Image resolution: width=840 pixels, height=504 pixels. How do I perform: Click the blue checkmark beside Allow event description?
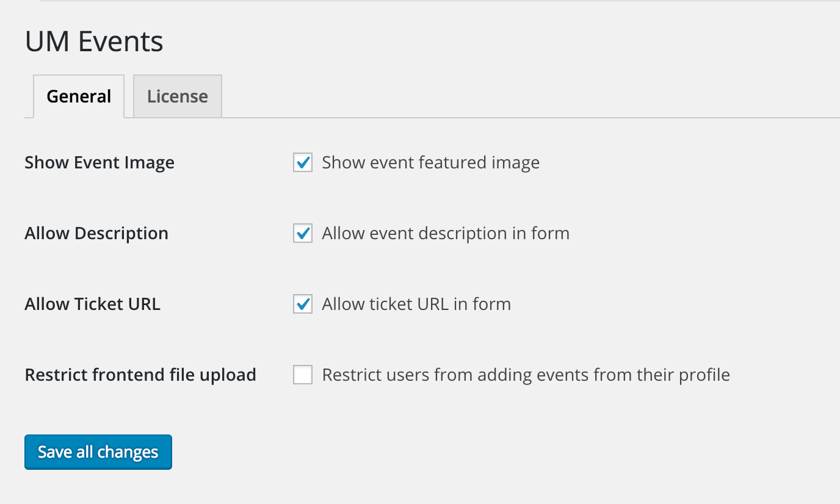pos(303,234)
